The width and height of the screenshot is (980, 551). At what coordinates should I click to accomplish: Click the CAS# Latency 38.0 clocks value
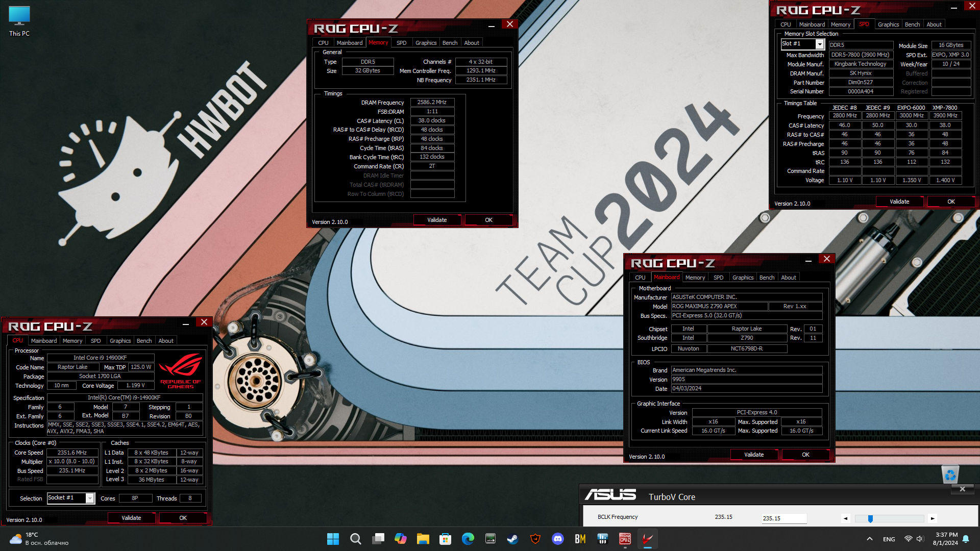(x=432, y=121)
